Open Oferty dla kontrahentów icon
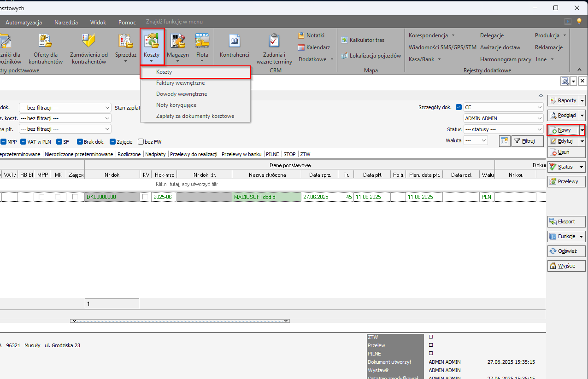Image resolution: width=588 pixels, height=379 pixels. click(x=45, y=41)
